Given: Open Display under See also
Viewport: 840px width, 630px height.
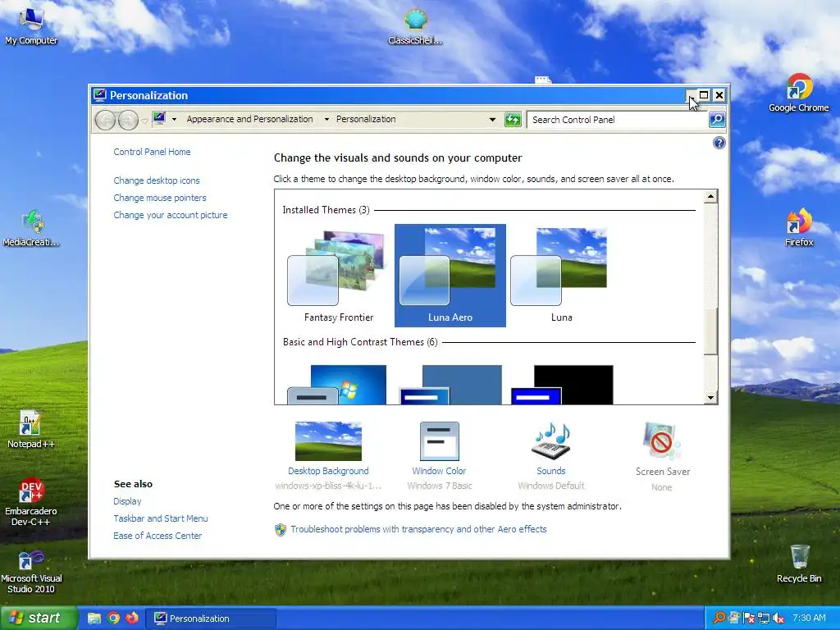Looking at the screenshot, I should [x=127, y=501].
